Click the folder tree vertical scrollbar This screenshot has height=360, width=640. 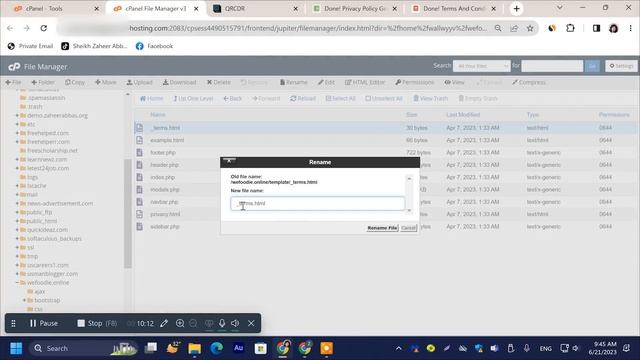coord(128,213)
